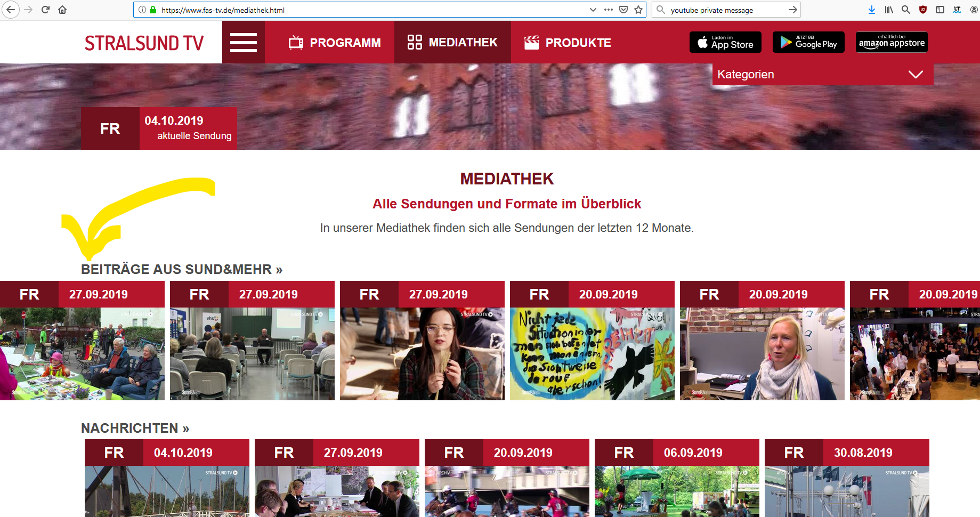Open the PROGRAMM menu item

pos(335,43)
